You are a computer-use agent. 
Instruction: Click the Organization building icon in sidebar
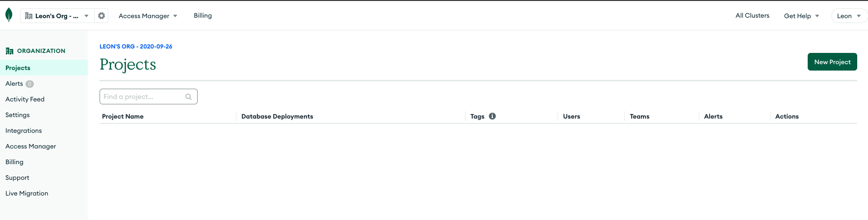pos(9,51)
